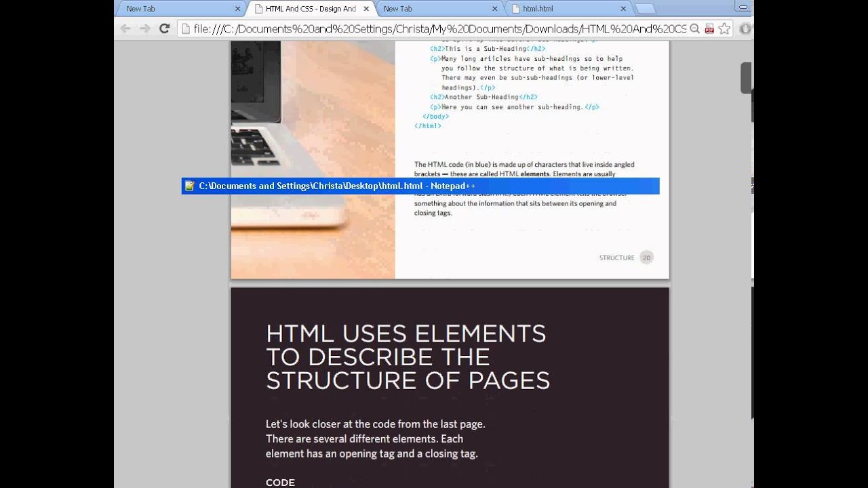Bookmark this page with the star icon
This screenshot has height=488, width=868.
pos(724,29)
